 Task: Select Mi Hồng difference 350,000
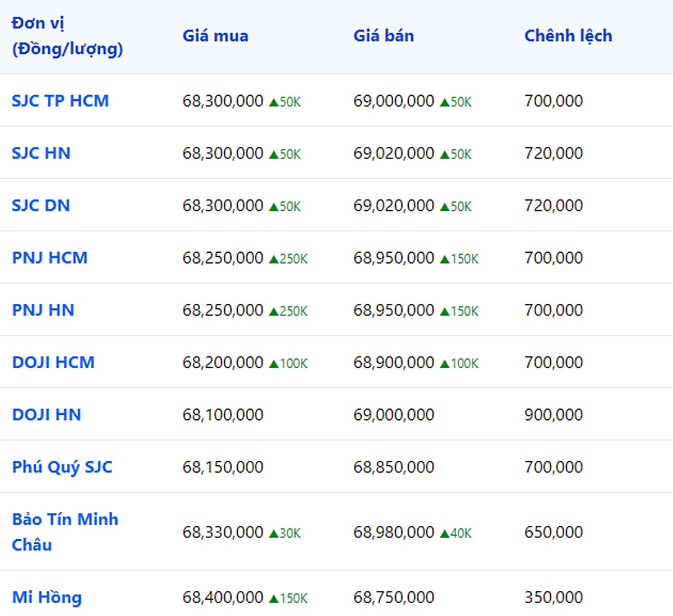[x=554, y=597]
